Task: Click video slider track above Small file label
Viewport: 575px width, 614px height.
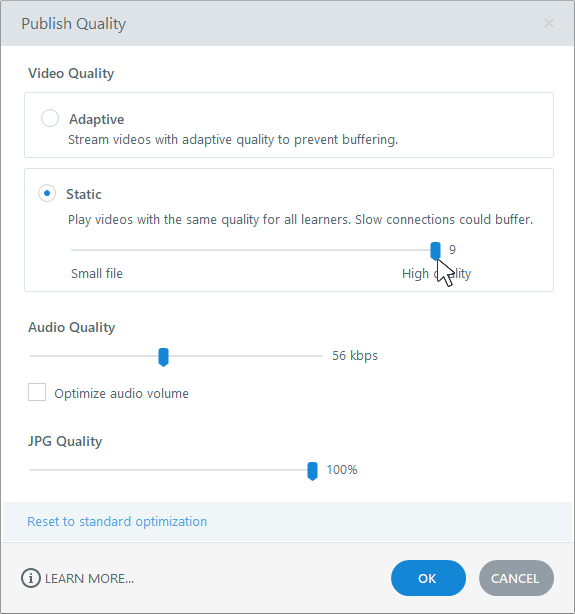Action: click(x=96, y=250)
